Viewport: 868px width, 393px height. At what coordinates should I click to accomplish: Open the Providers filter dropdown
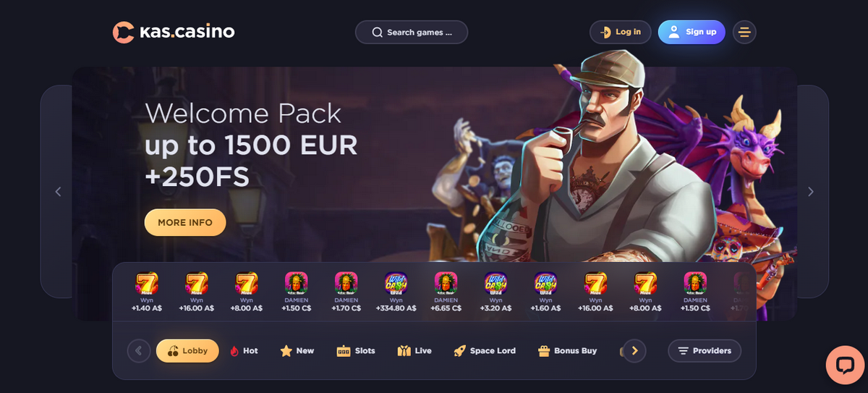pos(705,351)
